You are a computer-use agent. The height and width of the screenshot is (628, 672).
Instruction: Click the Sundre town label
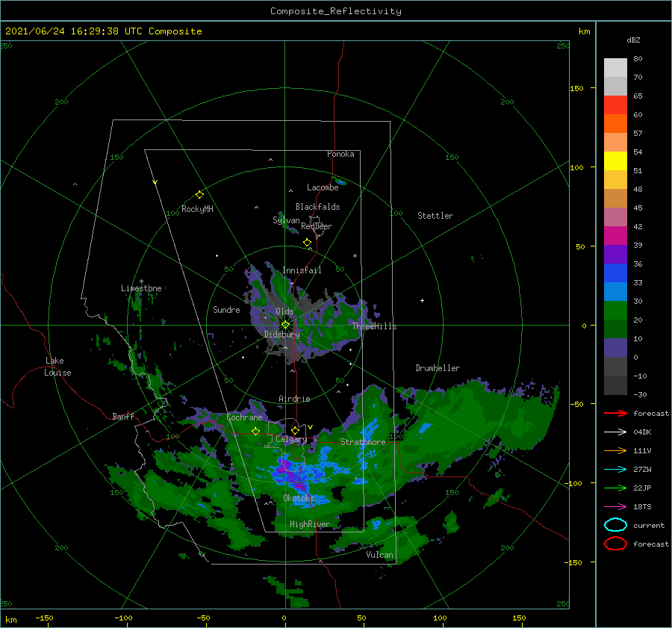pos(227,309)
